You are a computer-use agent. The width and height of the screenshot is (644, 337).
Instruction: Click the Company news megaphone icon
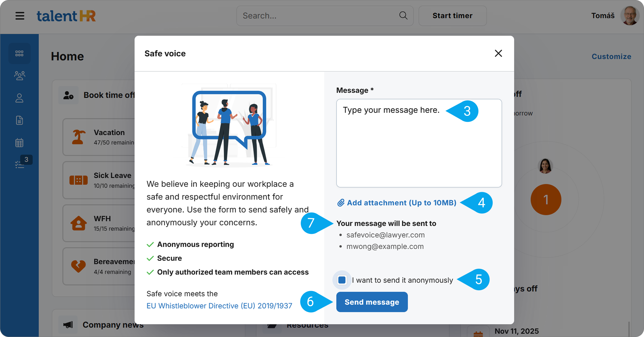(x=68, y=324)
